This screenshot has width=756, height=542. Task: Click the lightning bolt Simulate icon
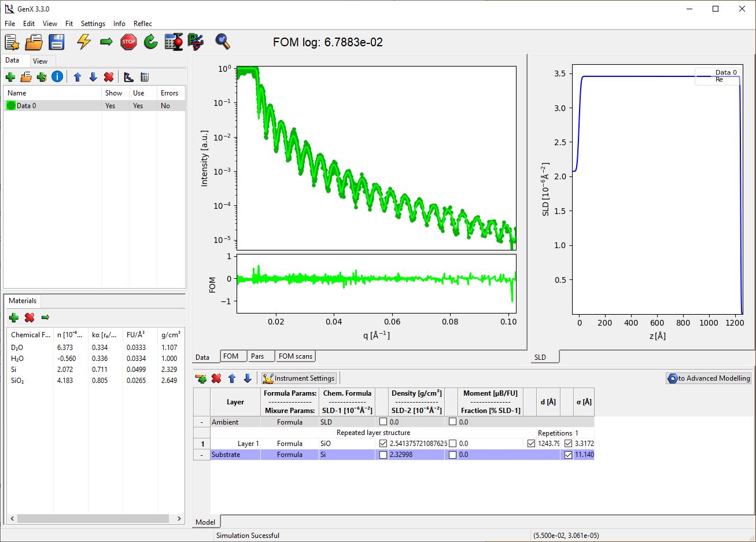[x=84, y=42]
